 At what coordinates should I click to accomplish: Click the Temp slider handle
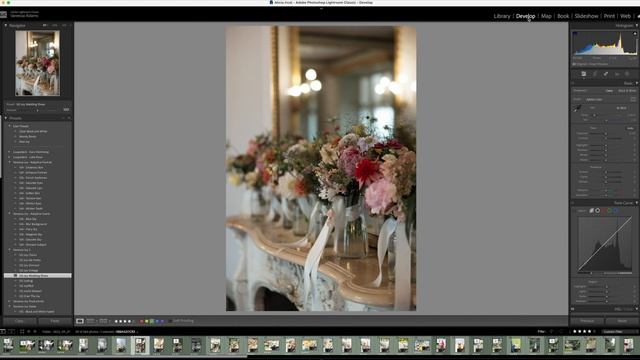click(x=595, y=115)
